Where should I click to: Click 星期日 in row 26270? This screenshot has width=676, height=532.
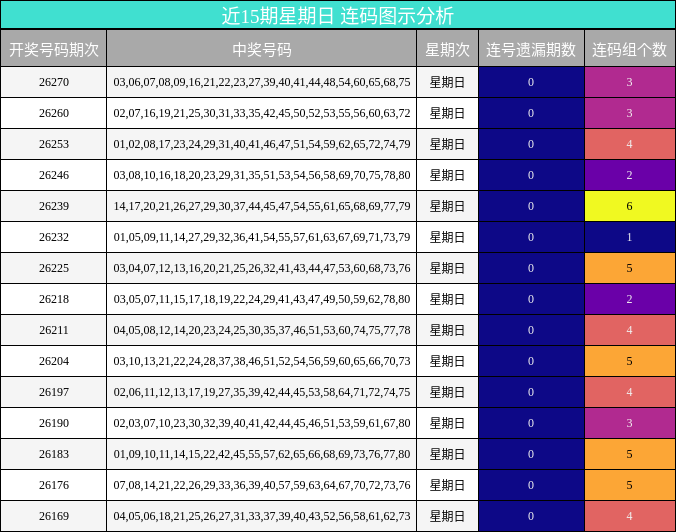(x=448, y=82)
